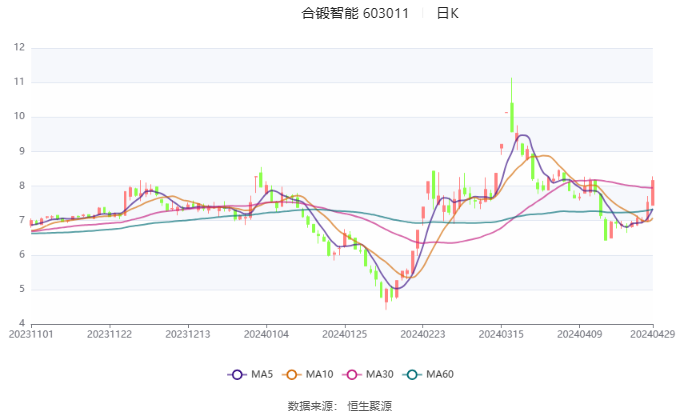Select the 20231101 date axis label
This screenshot has height=413, width=680.
(x=31, y=334)
